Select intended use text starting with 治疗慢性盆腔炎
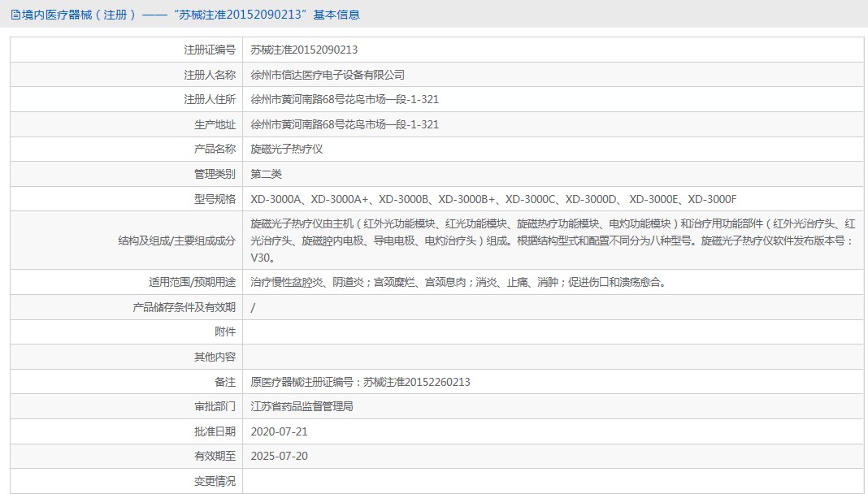Screen dimensions: 868x494 point(458,282)
